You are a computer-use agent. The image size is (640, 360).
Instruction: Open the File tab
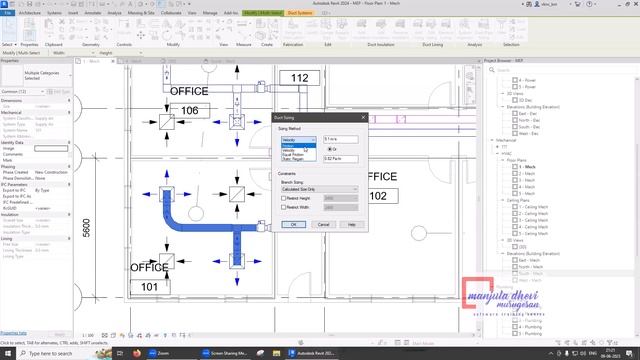click(x=8, y=13)
